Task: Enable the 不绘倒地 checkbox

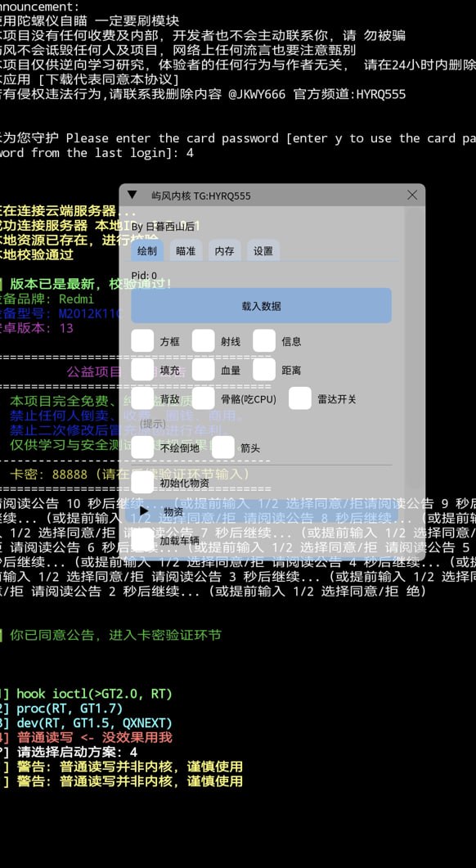Action: tap(142, 447)
